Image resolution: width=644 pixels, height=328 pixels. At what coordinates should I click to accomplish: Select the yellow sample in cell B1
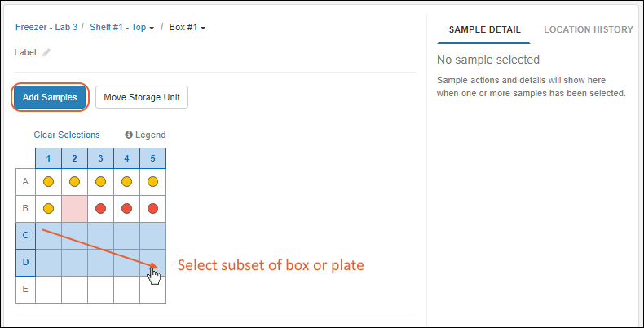[48, 209]
